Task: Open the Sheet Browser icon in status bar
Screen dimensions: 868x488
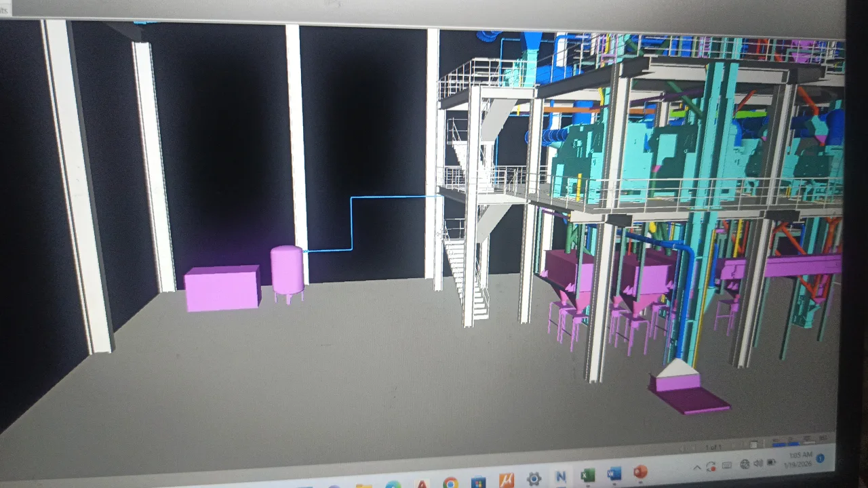Action: 753,445
